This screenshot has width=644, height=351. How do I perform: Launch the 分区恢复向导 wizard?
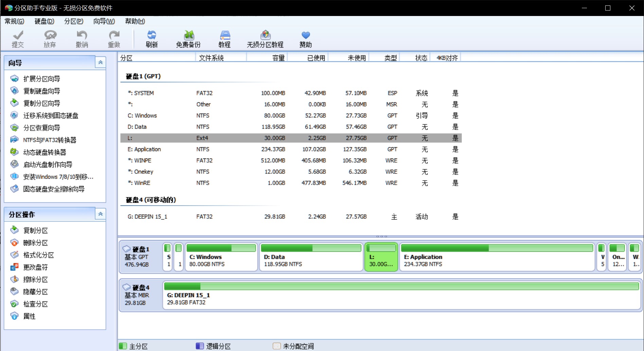click(x=35, y=128)
